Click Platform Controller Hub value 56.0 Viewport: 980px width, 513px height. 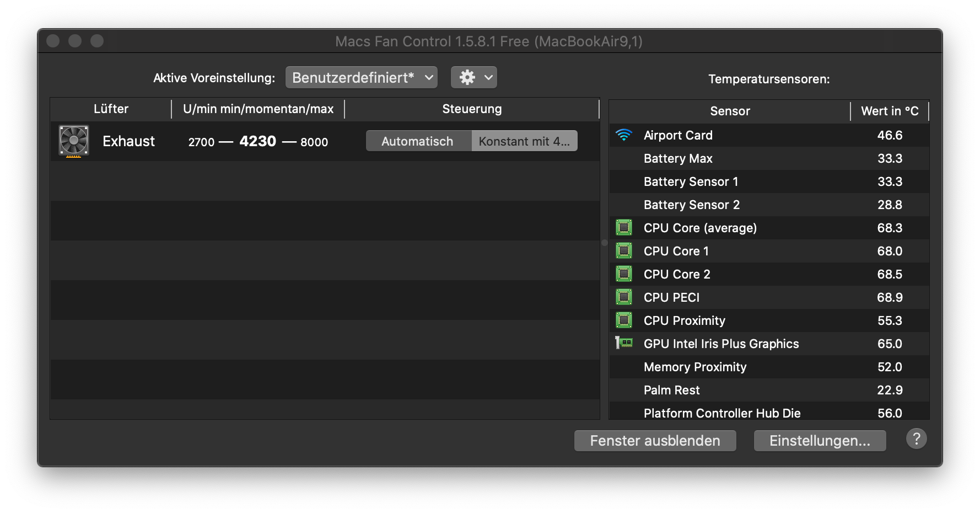[890, 413]
